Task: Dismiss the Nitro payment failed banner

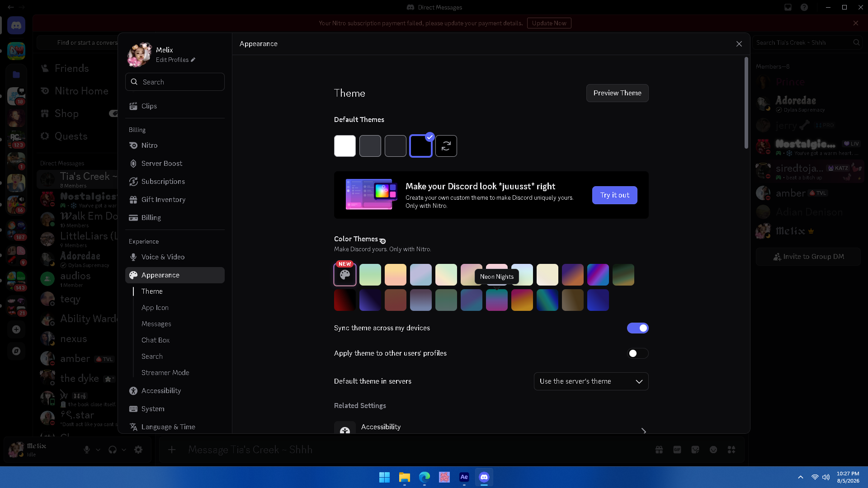Action: (x=856, y=23)
